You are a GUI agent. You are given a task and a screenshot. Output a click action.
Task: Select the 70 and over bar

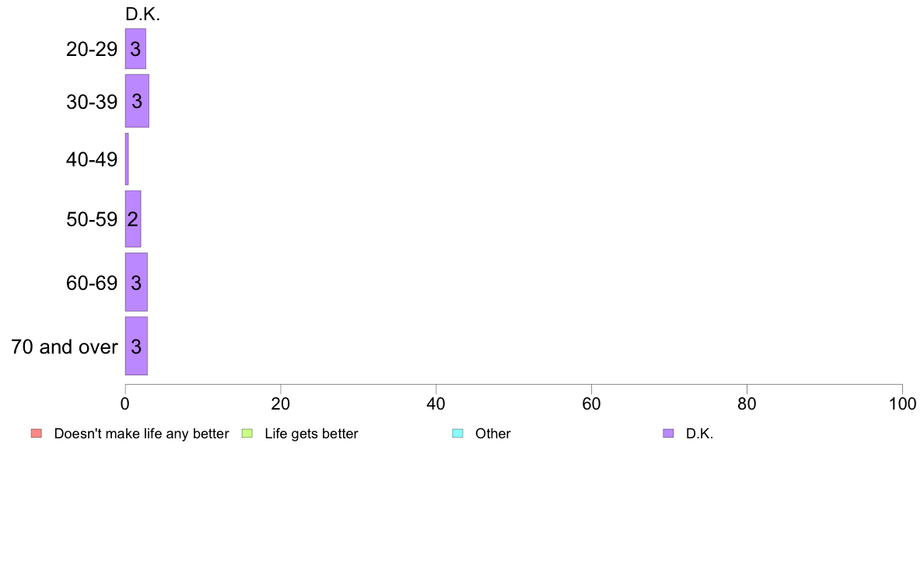(x=136, y=346)
